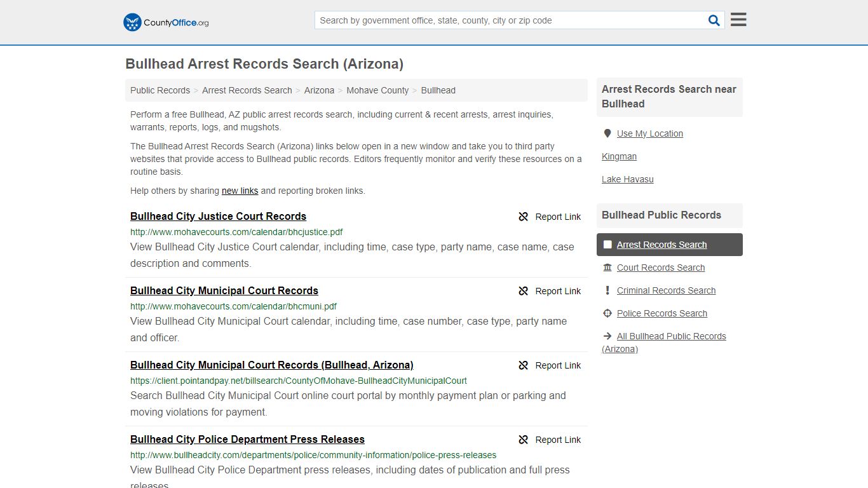The height and width of the screenshot is (488, 868).
Task: Click the broken-link icon for Police Press Releases
Action: [524, 440]
